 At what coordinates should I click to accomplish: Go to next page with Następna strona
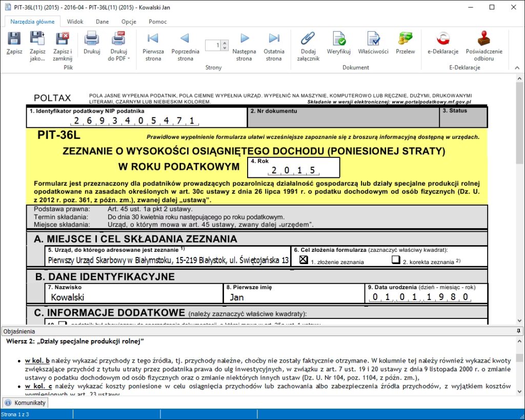point(244,39)
